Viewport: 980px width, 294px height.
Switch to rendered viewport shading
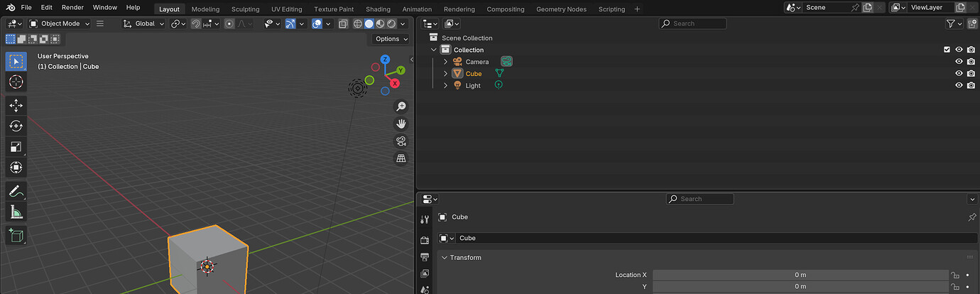[390, 23]
